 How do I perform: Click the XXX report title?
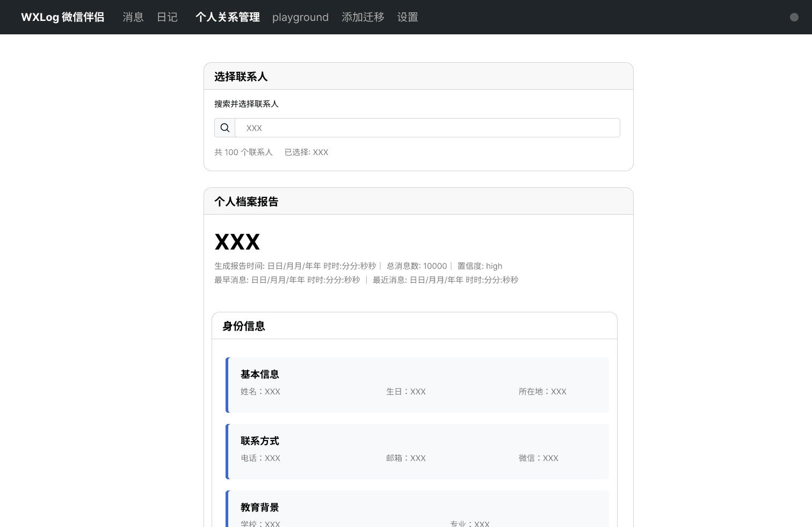237,242
